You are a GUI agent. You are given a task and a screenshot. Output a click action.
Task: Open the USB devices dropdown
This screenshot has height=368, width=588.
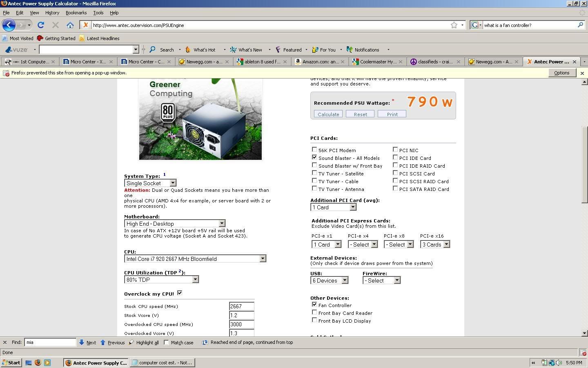pos(329,280)
